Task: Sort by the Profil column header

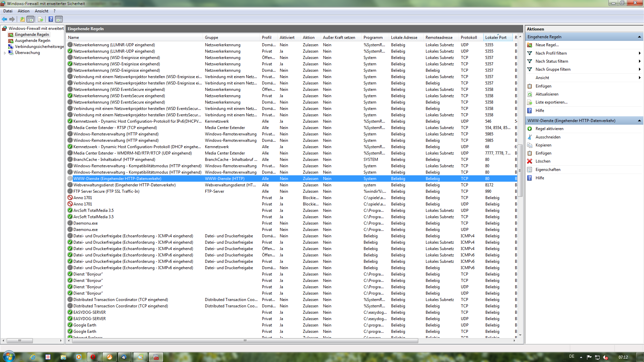Action: coord(269,38)
